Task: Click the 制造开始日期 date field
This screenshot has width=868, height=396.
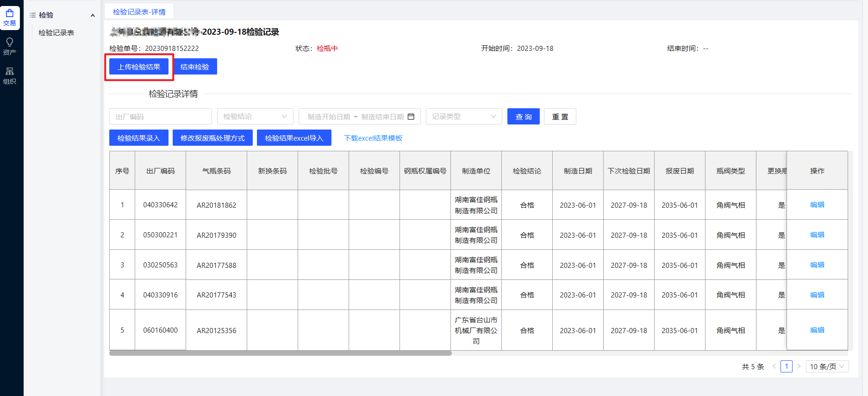Action: pos(329,117)
